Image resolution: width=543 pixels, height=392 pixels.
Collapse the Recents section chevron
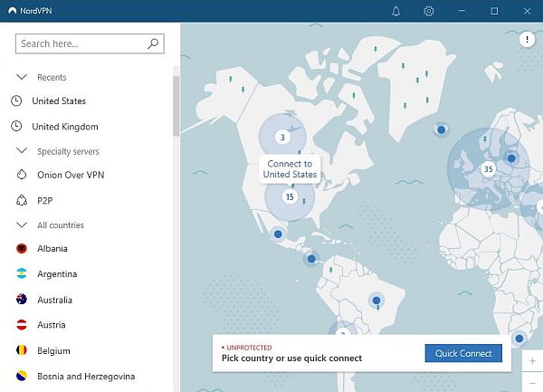point(22,77)
